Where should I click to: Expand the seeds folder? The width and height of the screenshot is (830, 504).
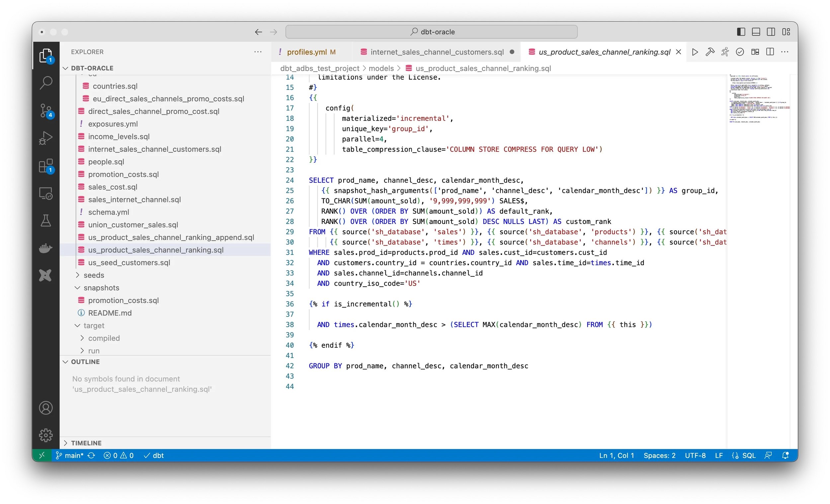click(x=94, y=275)
